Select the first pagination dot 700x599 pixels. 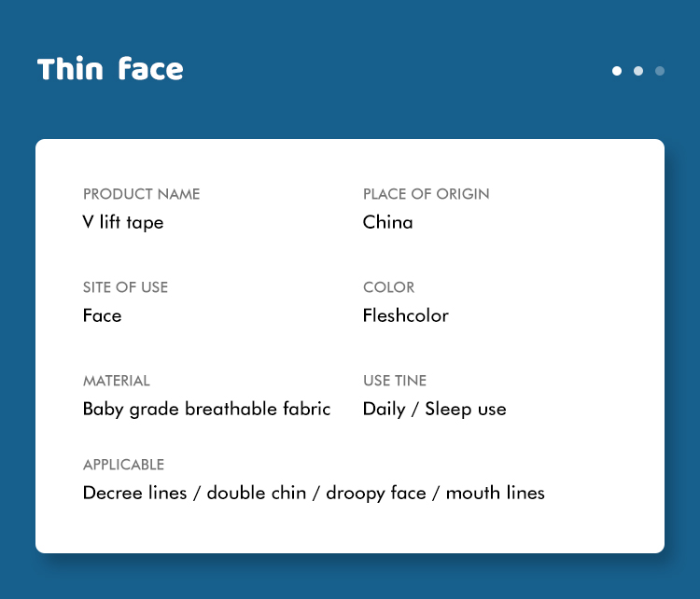(x=617, y=71)
